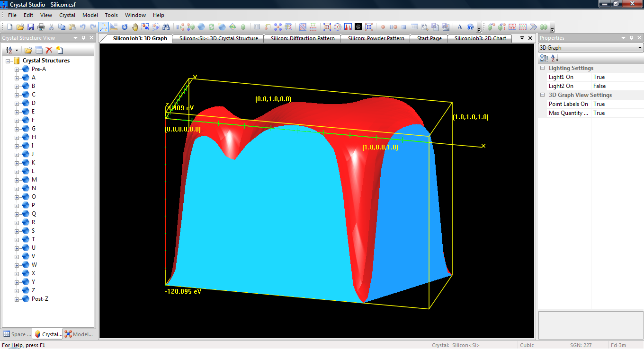
Task: Collapse the Lighting Settings property group
Action: (x=542, y=68)
